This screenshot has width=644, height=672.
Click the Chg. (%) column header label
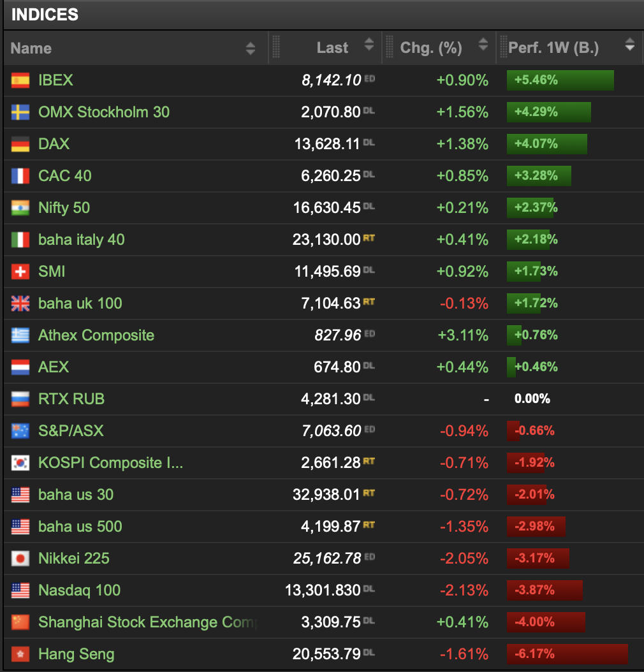pyautogui.click(x=431, y=48)
